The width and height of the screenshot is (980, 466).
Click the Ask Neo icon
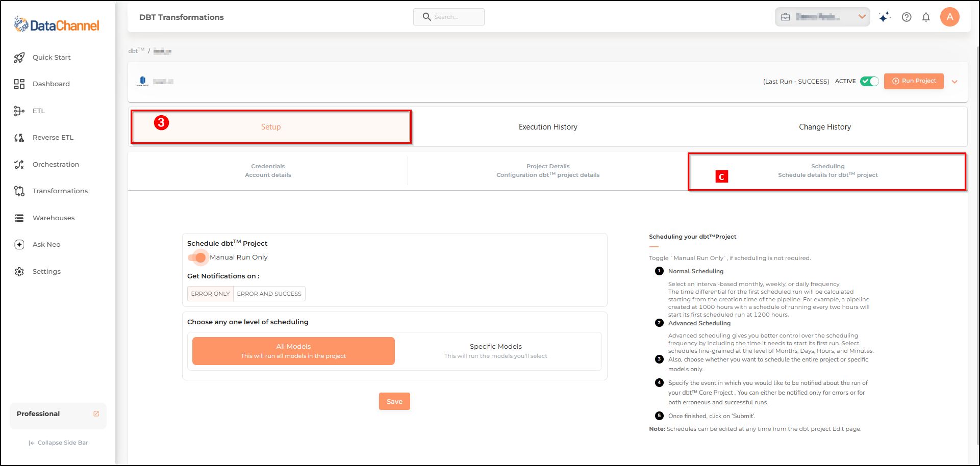pos(19,245)
